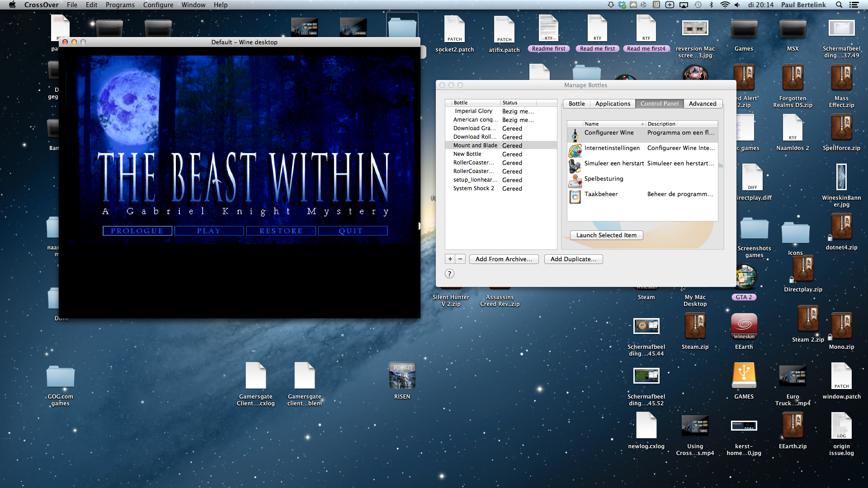The height and width of the screenshot is (488, 868).
Task: Select the Download Gra... bottle row
Action: point(501,128)
